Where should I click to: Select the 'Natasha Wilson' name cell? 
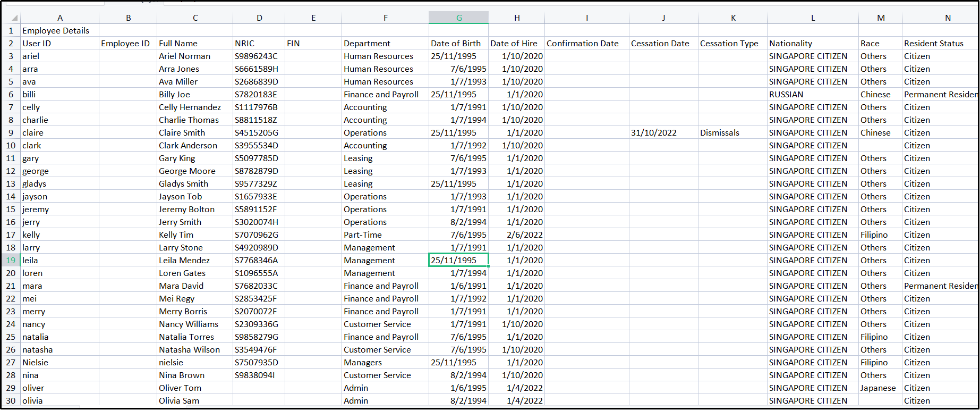(195, 349)
